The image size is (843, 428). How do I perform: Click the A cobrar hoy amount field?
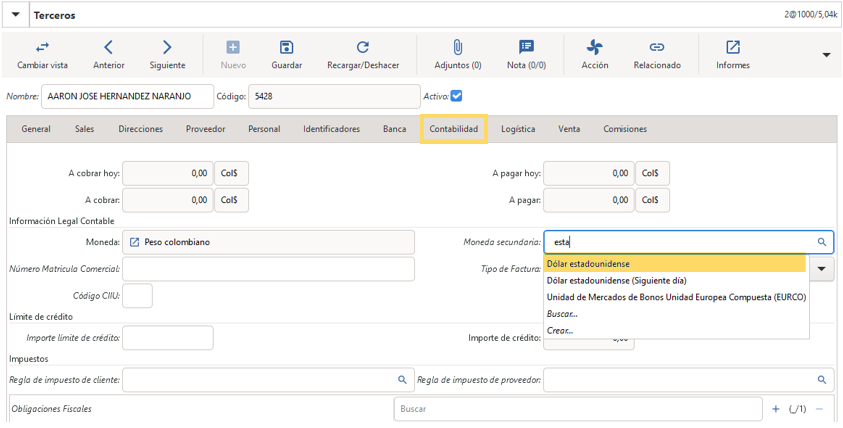tap(168, 173)
